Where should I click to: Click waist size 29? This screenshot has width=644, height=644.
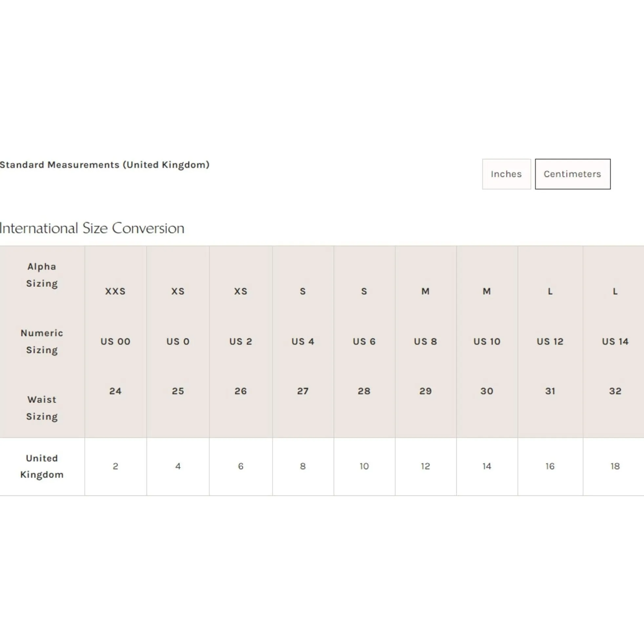click(x=425, y=391)
